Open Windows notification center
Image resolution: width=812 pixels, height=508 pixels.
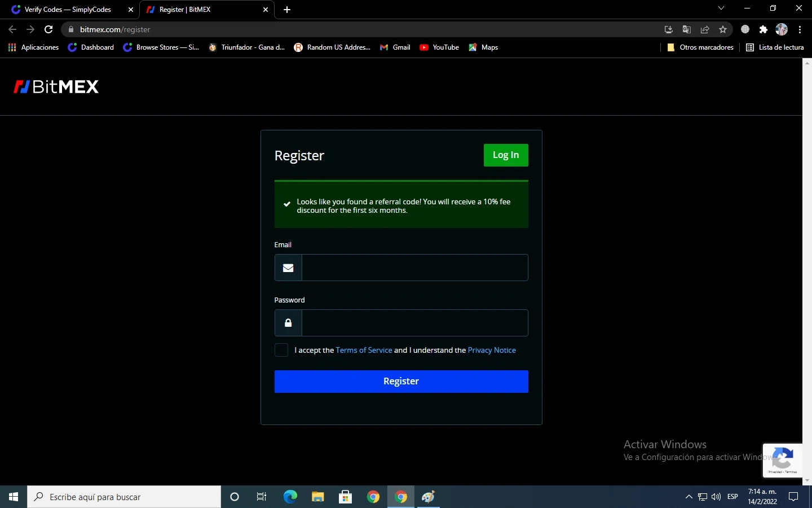[x=793, y=497]
